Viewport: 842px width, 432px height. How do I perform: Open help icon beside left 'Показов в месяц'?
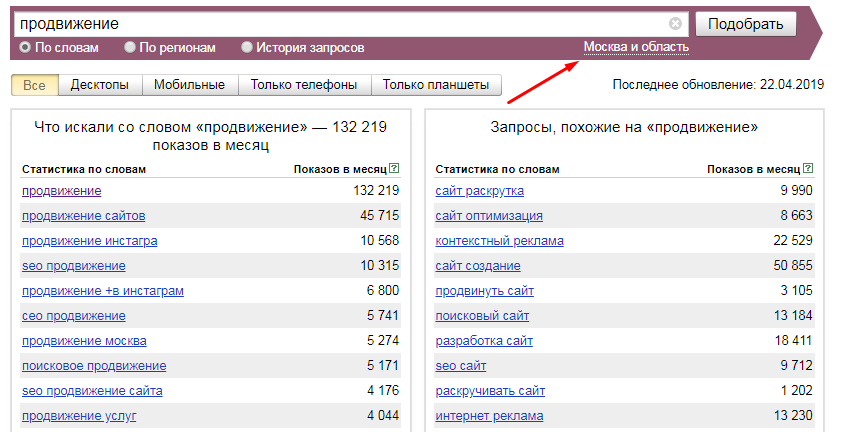pos(394,168)
